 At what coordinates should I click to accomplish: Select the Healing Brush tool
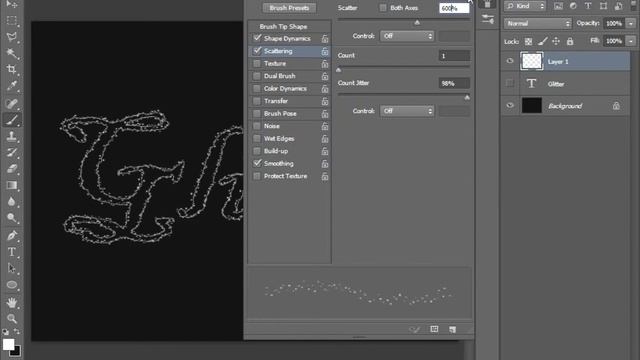[x=12, y=103]
